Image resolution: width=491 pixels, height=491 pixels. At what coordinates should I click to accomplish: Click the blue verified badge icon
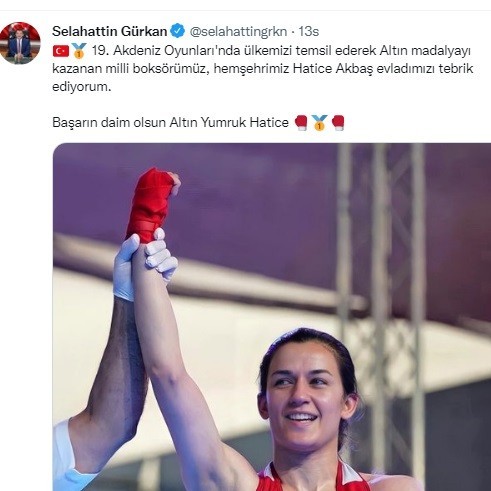[x=178, y=31]
